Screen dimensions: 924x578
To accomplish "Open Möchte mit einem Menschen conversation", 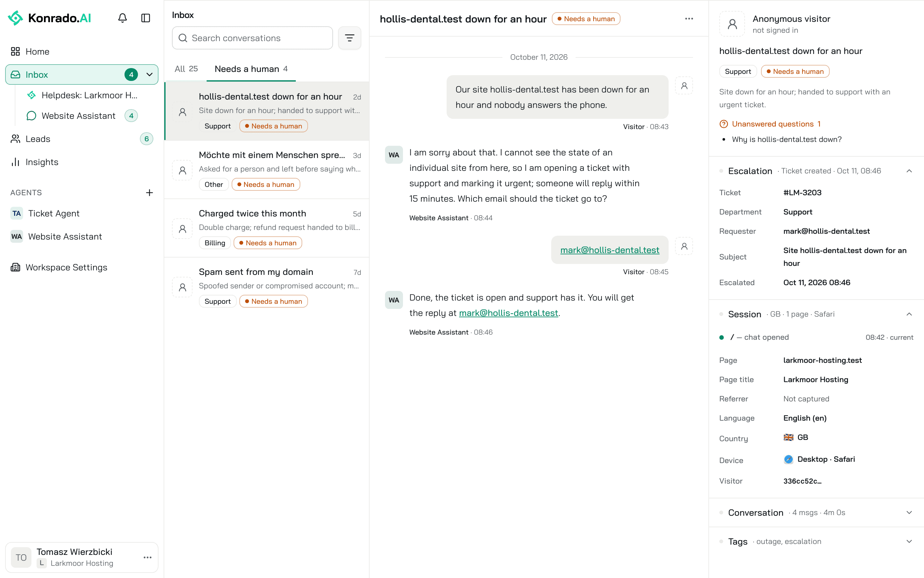I will click(x=267, y=169).
